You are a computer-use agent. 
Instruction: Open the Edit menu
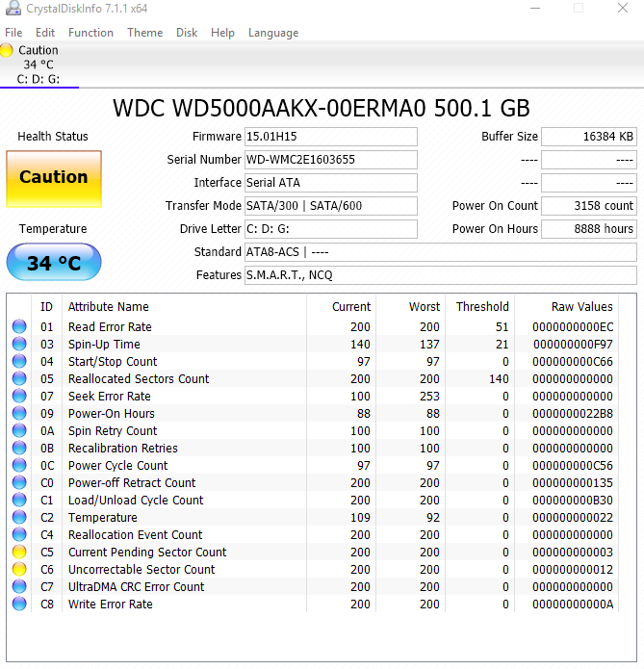point(45,33)
